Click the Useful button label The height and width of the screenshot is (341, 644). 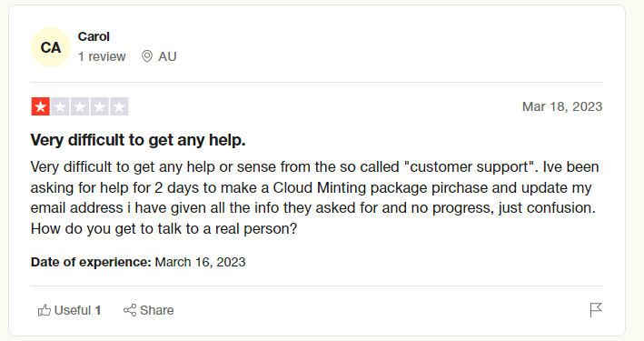point(73,310)
